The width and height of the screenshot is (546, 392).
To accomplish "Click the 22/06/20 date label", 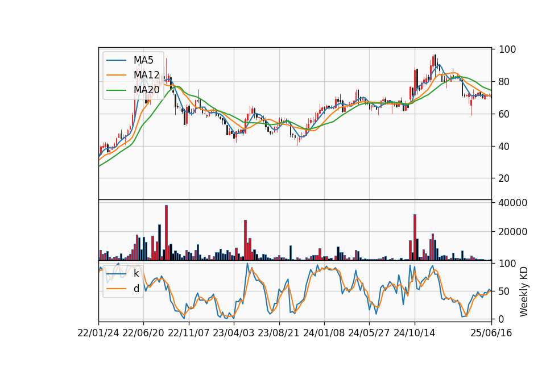I will tap(143, 333).
